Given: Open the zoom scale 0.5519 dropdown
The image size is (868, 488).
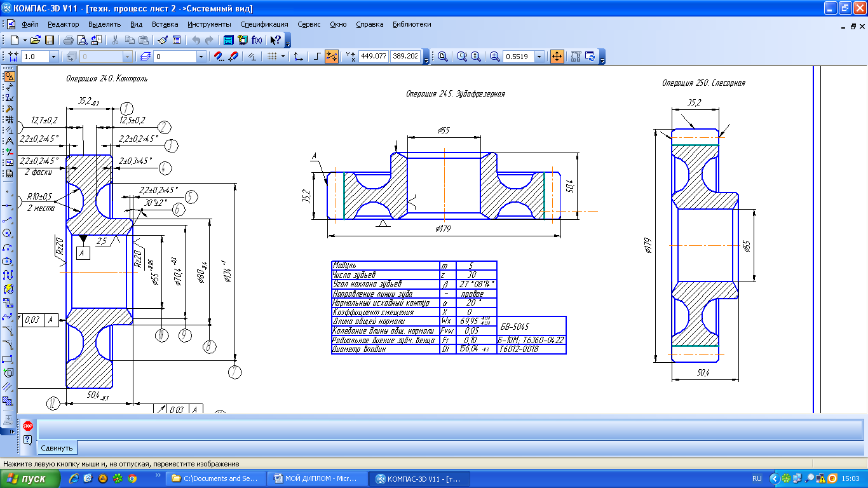Looking at the screenshot, I should (539, 57).
